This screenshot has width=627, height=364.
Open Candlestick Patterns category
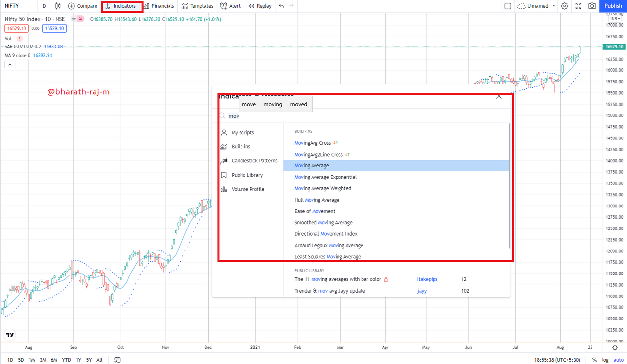coord(249,160)
